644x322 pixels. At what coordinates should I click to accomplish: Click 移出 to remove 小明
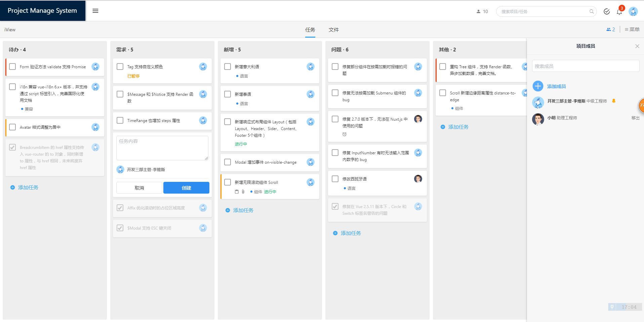click(635, 118)
